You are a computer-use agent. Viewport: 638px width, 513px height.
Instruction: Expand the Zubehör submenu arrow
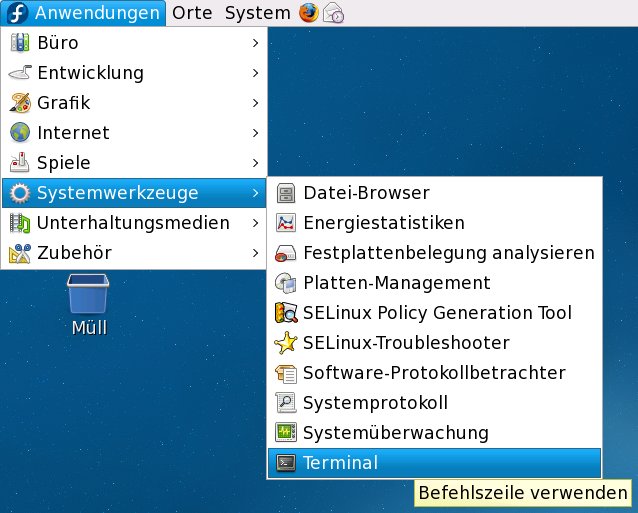pos(256,253)
